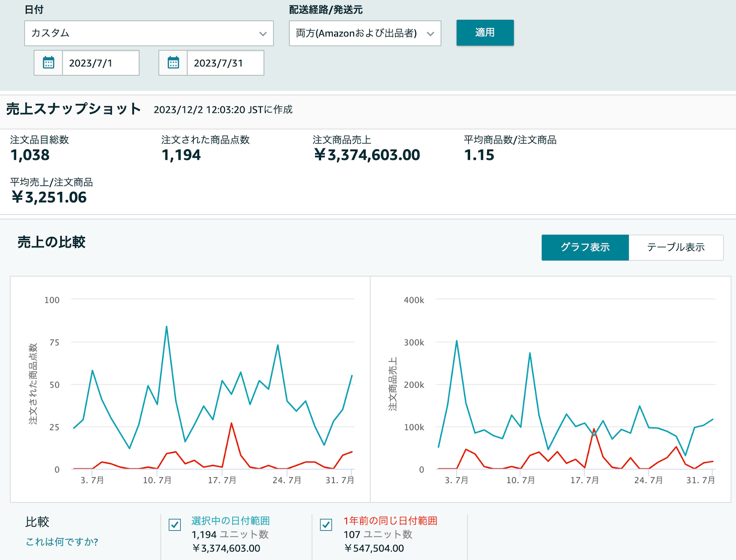Viewport: 736px width, 560px height.
Task: Click the ￥547,504.00 last-year sales value
Action: tap(374, 548)
